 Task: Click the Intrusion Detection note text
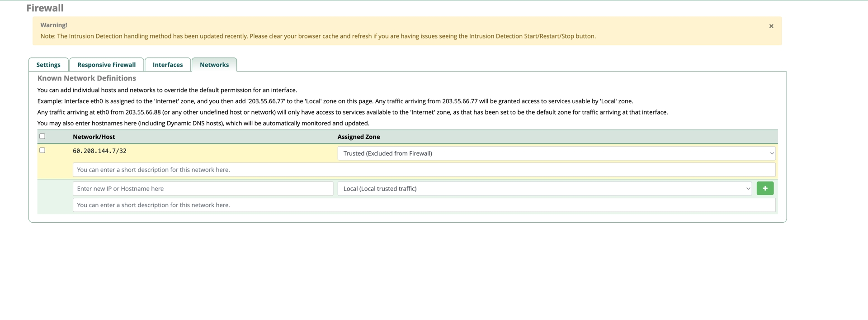click(318, 36)
